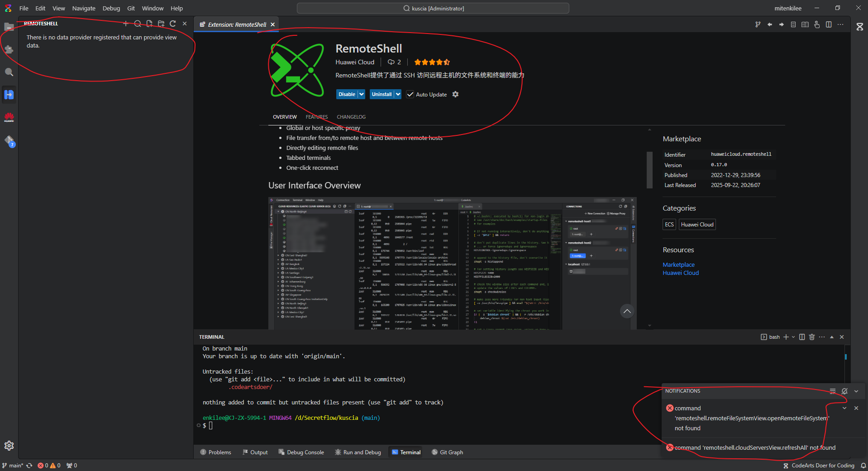Open the User Interface Overview screenshot

(x=453, y=263)
